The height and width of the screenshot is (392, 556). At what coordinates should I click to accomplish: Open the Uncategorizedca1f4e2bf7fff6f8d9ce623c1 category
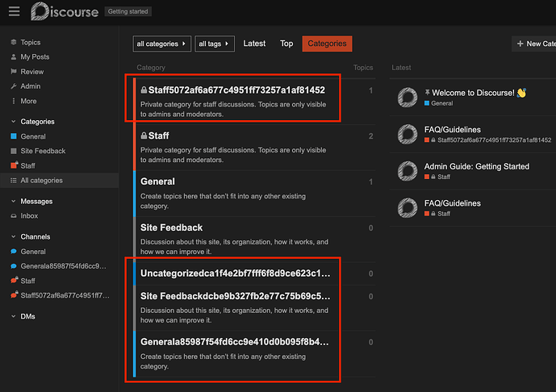[x=235, y=273]
